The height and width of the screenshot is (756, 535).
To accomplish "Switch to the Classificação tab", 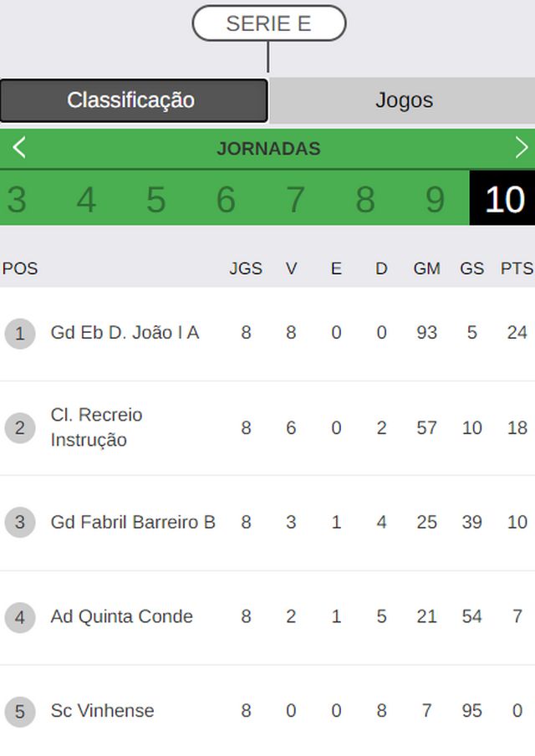I will click(x=134, y=100).
